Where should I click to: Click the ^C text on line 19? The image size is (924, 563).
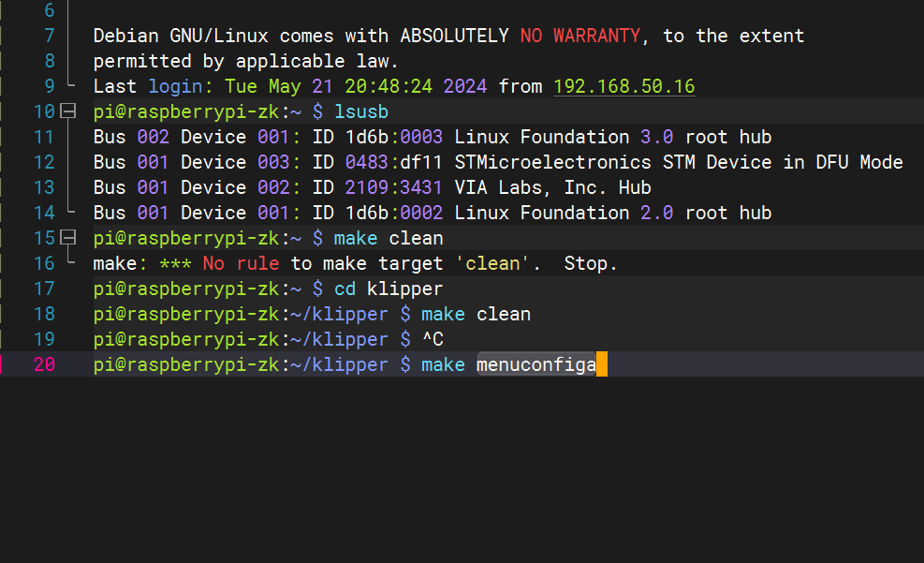[x=433, y=339]
